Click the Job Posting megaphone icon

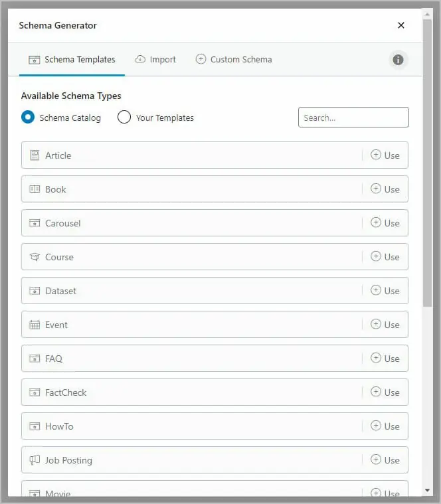35,460
